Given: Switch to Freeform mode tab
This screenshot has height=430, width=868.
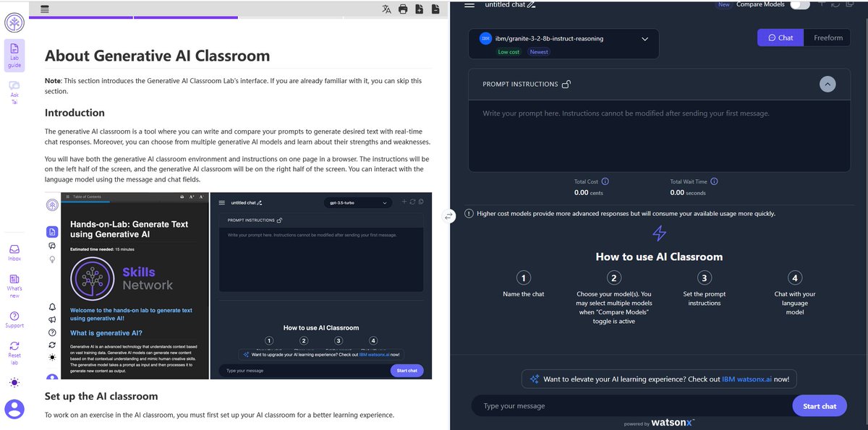Looking at the screenshot, I should 827,38.
